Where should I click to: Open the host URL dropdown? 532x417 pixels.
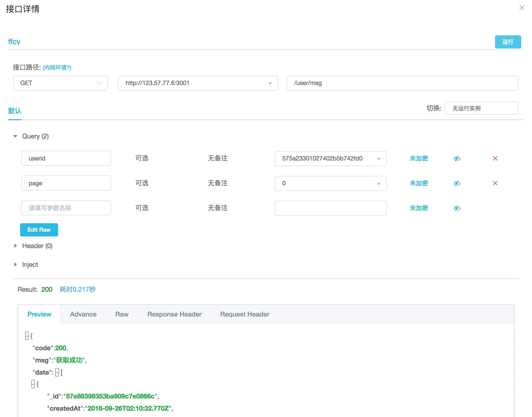270,83
